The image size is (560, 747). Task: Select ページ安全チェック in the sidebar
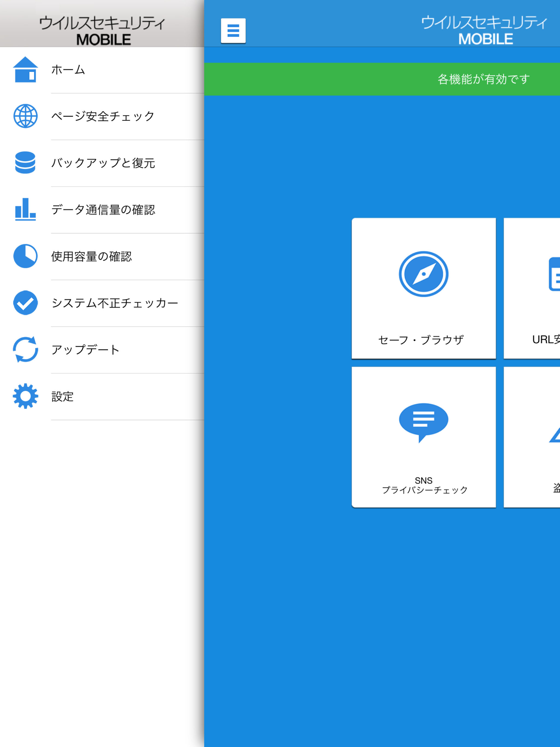point(102,116)
